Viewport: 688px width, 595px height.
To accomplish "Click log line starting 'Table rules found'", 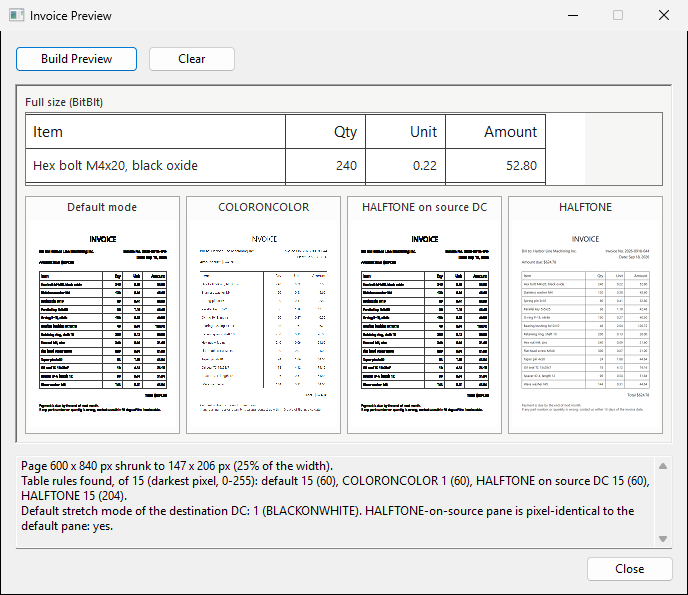I will coord(335,488).
